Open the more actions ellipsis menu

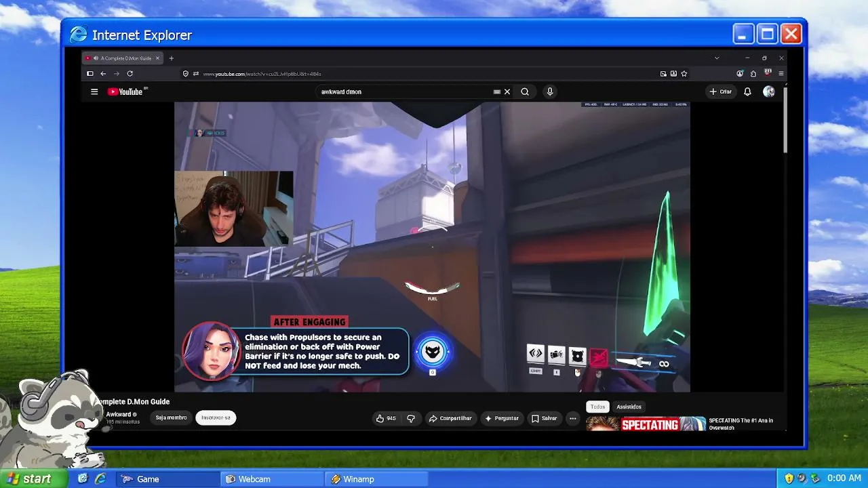tap(573, 418)
